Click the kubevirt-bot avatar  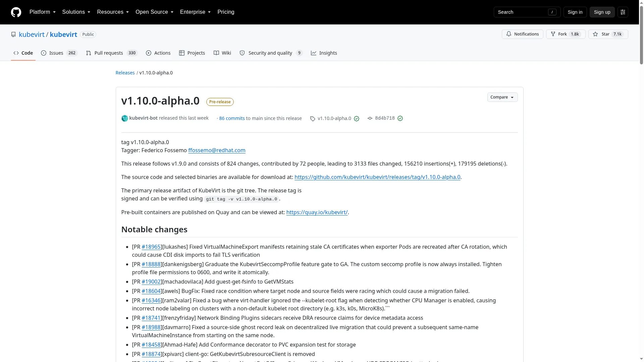coord(124,118)
